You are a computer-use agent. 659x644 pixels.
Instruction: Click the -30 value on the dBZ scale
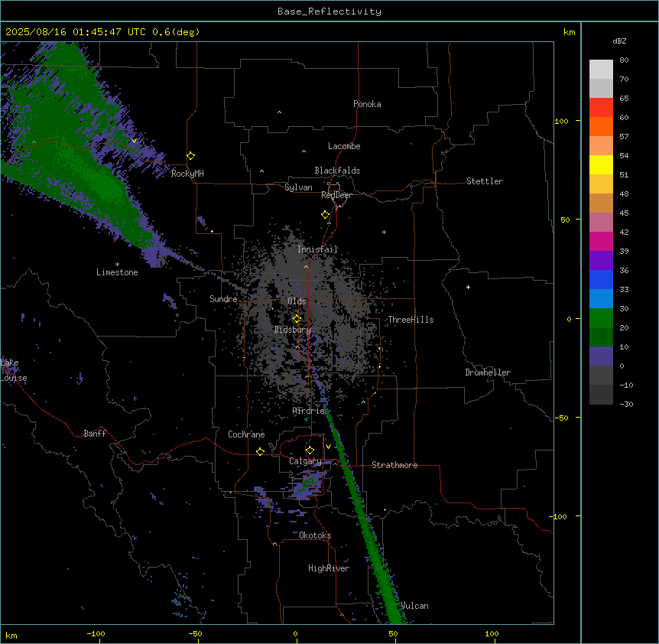tap(626, 404)
